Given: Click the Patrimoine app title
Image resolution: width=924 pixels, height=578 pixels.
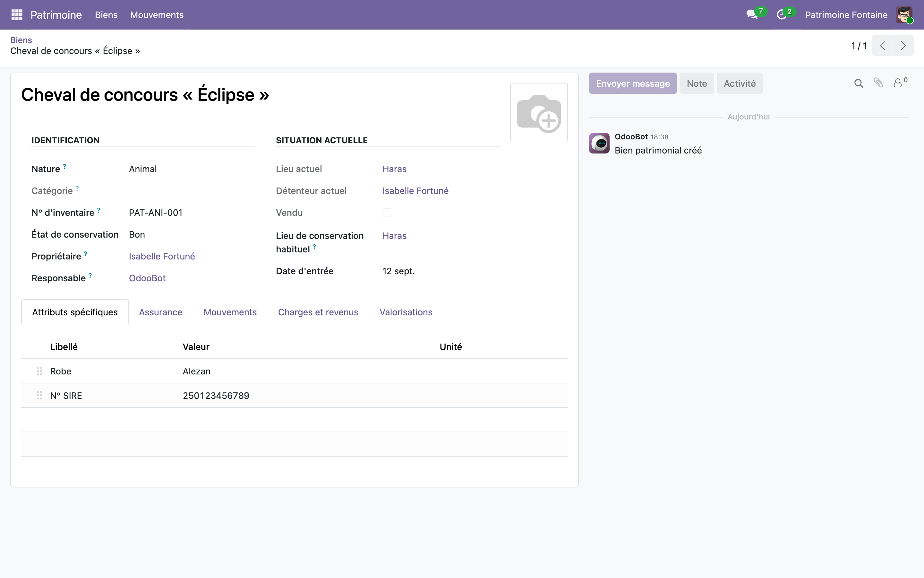Looking at the screenshot, I should (x=56, y=15).
